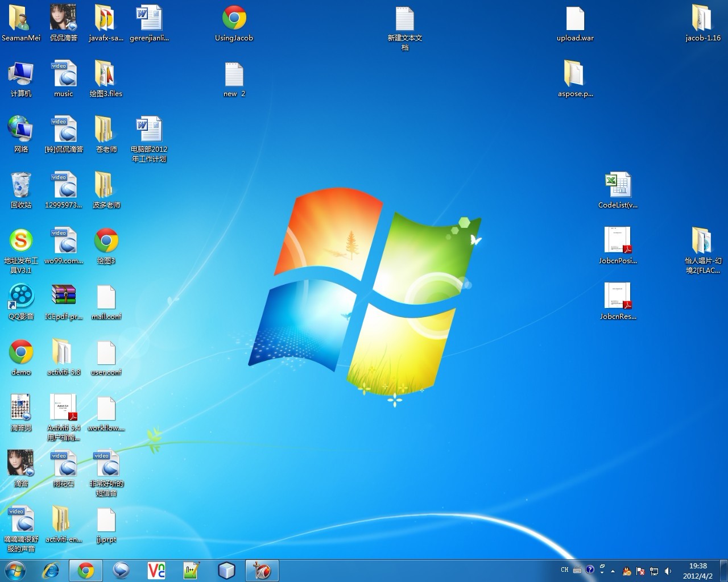Screen dimensions: 728x582
Task: Show hidden system tray icons
Action: tap(613, 571)
